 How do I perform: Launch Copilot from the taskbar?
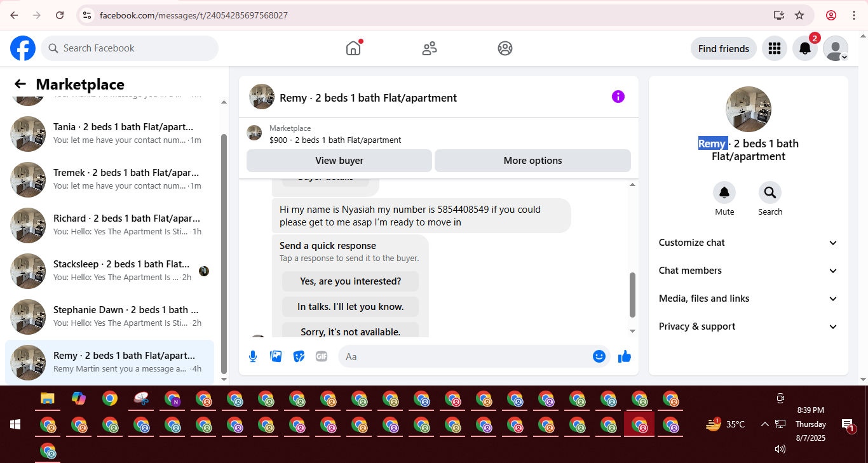point(79,399)
